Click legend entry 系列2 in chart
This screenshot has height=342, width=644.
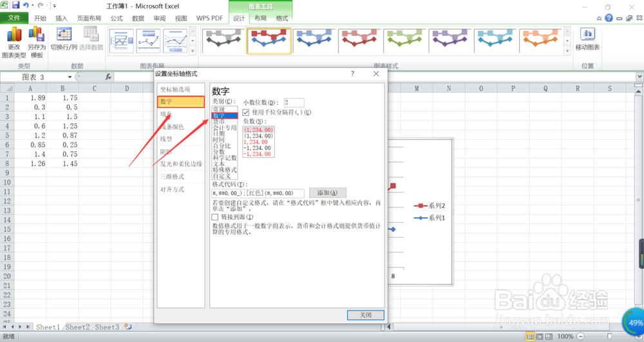[x=429, y=205]
